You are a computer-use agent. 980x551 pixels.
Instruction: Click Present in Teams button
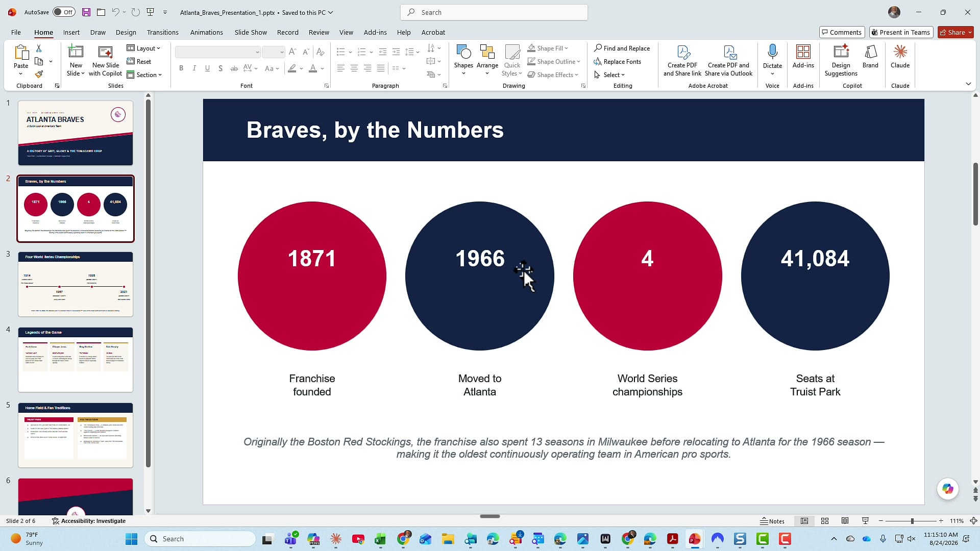[x=901, y=32]
